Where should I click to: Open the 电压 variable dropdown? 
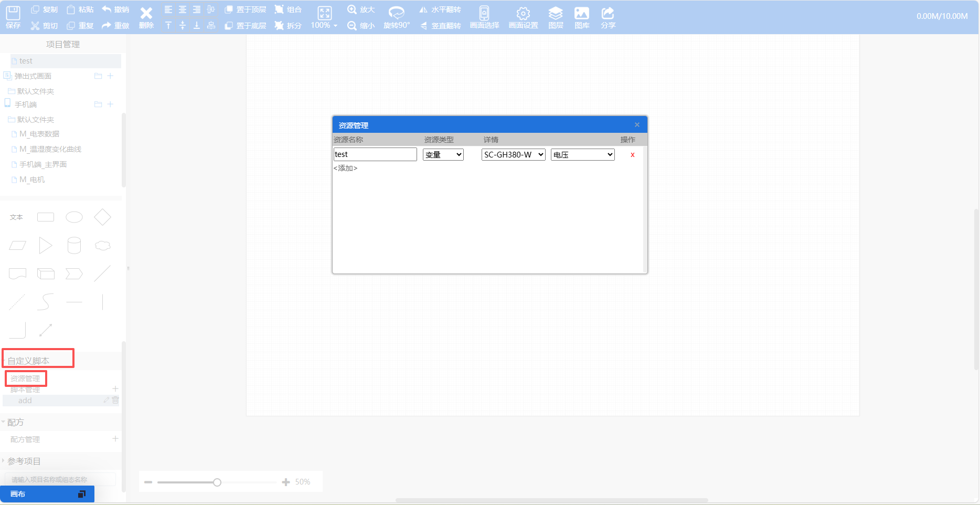tap(582, 154)
